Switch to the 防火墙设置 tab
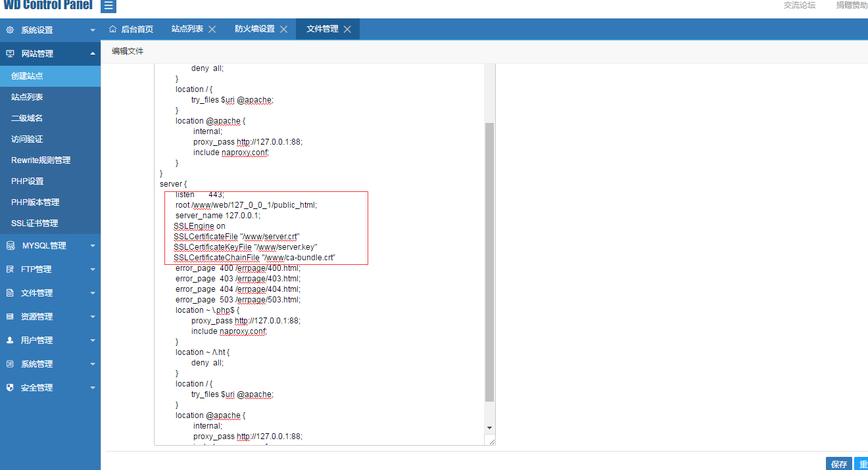This screenshot has width=868, height=470. point(254,29)
